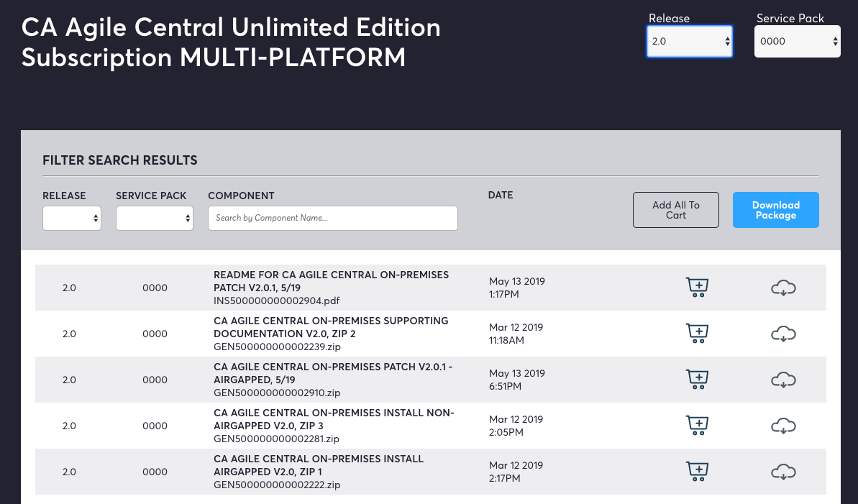Download README INS500000000002904.pdf via cloud icon

pos(783,288)
